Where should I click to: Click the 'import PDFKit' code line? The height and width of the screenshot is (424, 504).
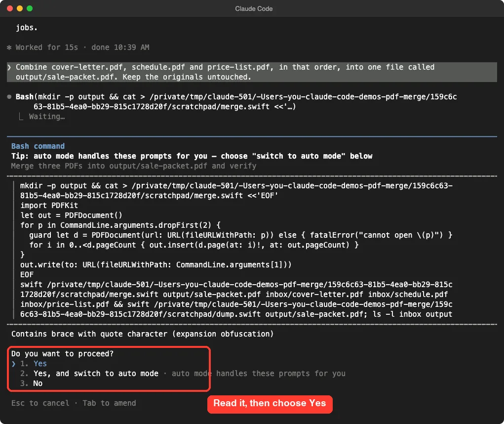coord(49,205)
